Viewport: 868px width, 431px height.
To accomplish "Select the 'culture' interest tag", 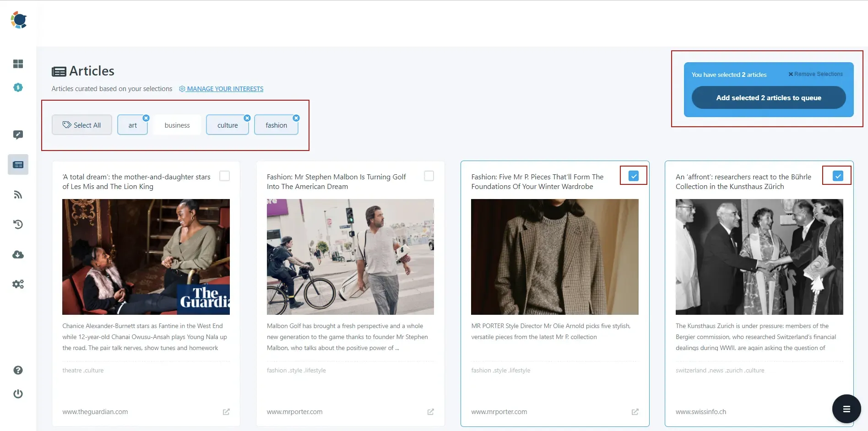I will coord(227,124).
